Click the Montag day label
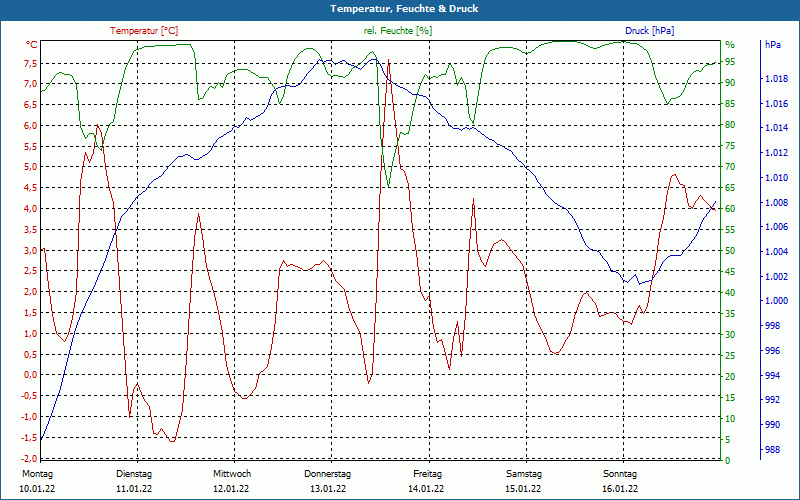Viewport: 800px width, 500px height. [37, 473]
